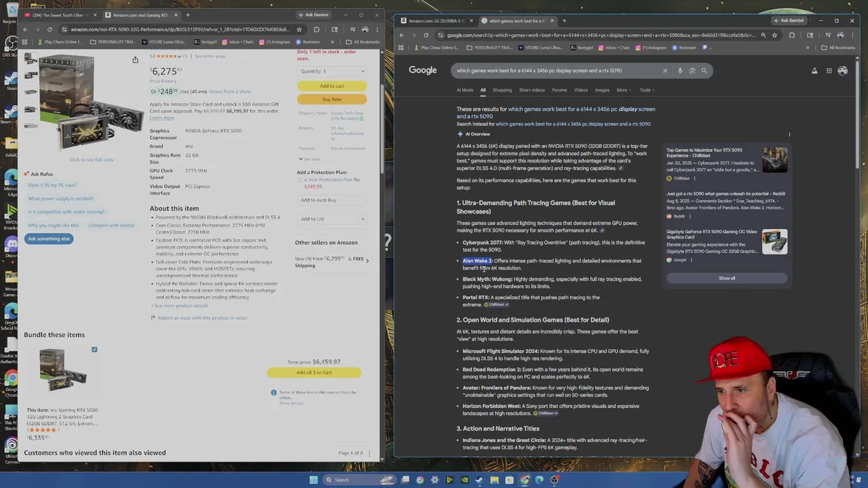868x488 pixels.
Task: Select the Images results tab
Action: point(602,90)
